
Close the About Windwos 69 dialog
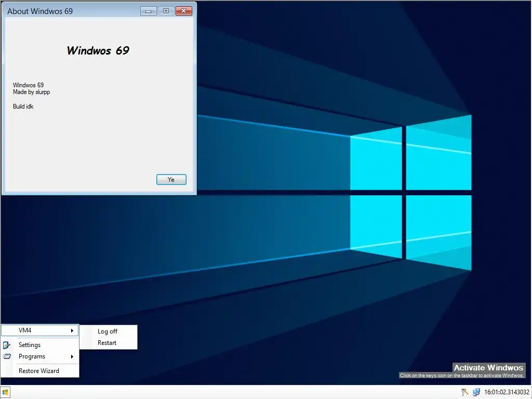[x=184, y=11]
